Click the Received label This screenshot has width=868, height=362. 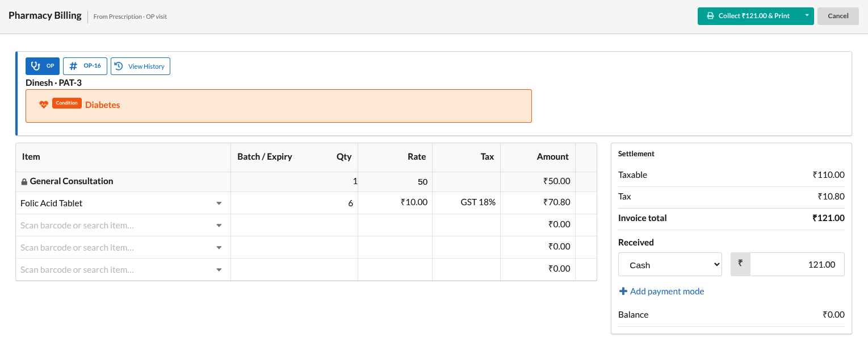[x=636, y=243]
